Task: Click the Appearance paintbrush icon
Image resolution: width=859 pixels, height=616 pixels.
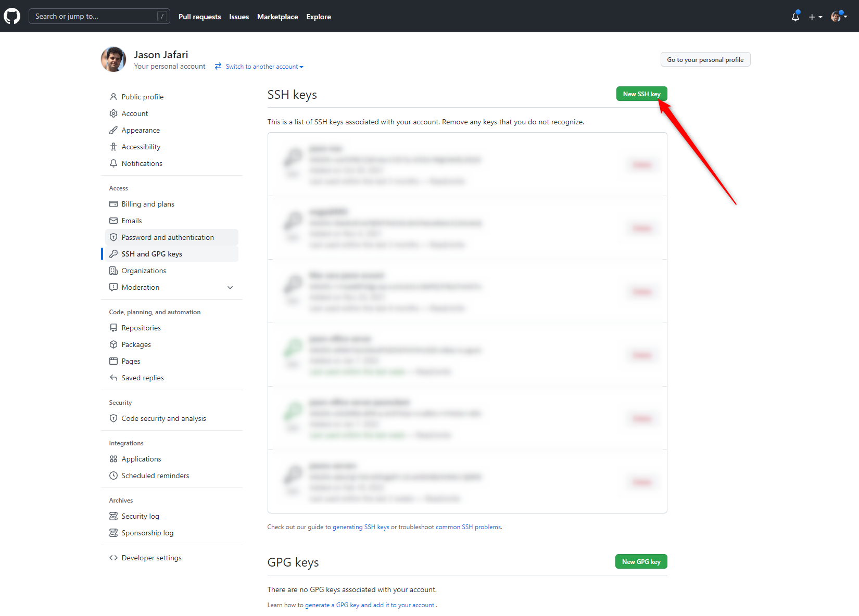Action: 113,130
